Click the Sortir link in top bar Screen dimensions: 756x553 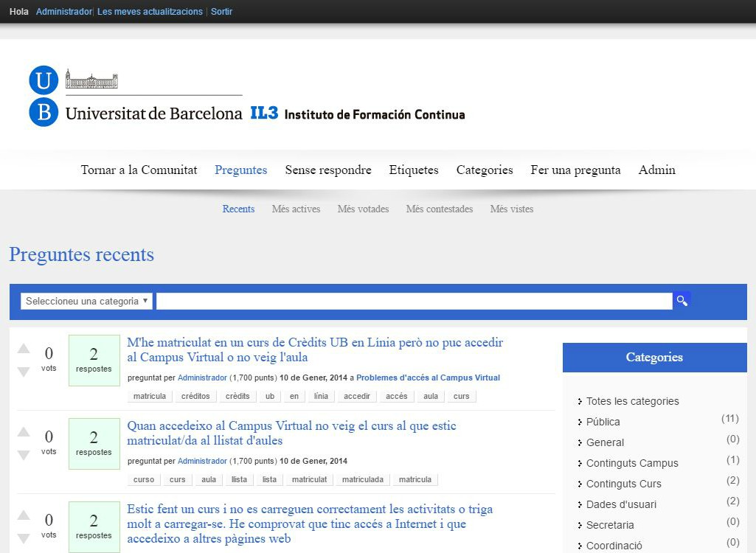point(221,12)
